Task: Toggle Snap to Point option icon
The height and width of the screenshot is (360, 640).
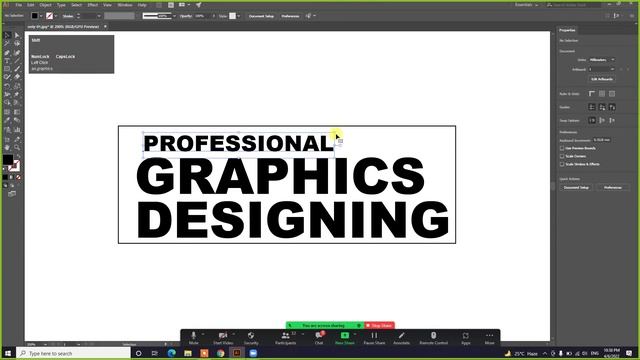Action: click(592, 120)
